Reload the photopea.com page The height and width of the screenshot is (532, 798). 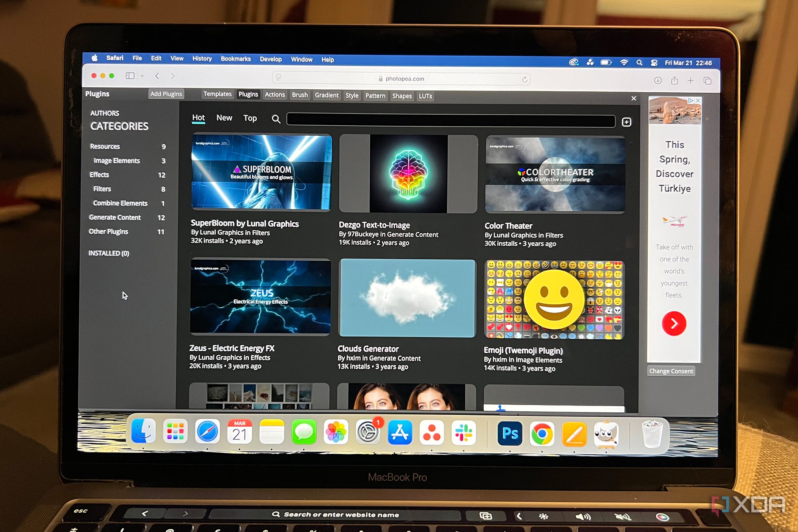point(524,79)
